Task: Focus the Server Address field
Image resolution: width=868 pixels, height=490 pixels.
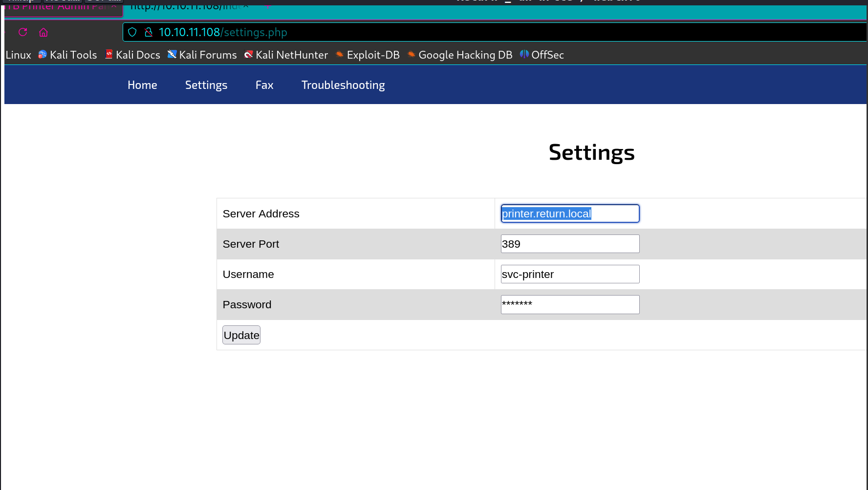Action: (570, 213)
